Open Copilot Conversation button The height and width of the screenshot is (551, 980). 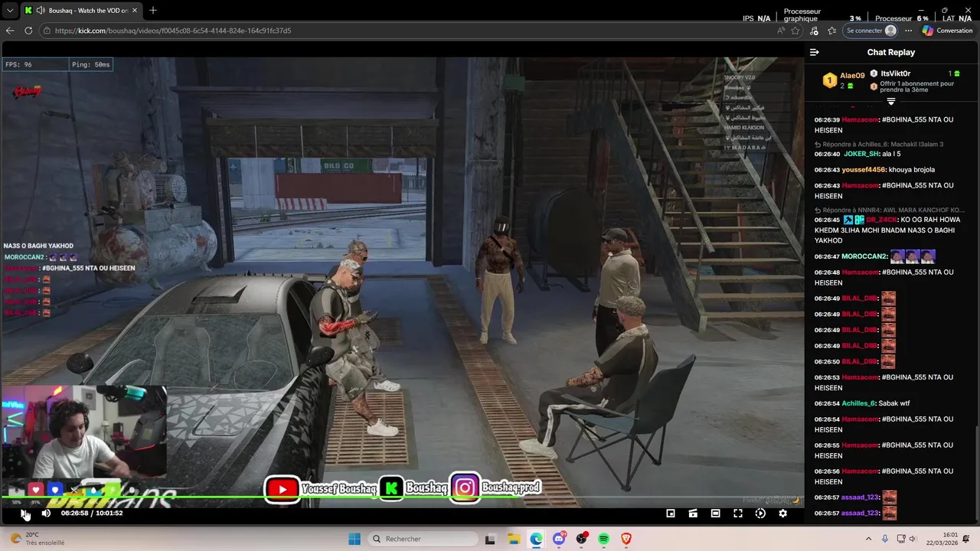click(947, 31)
